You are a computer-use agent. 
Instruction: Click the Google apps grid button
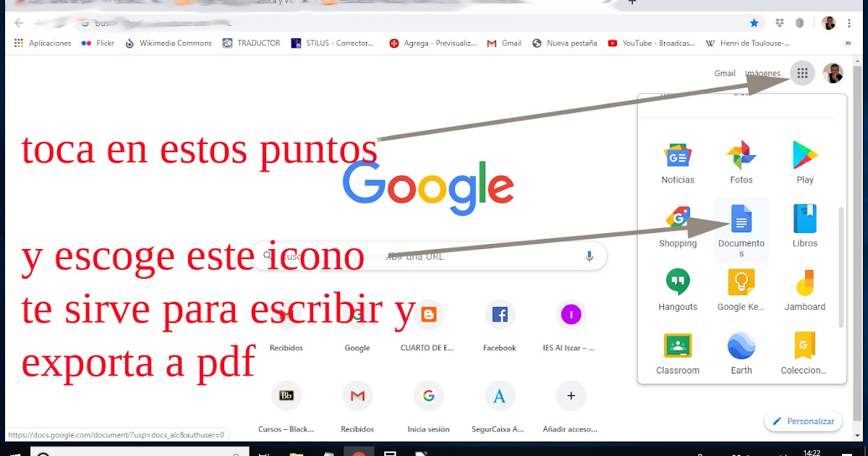(801, 72)
